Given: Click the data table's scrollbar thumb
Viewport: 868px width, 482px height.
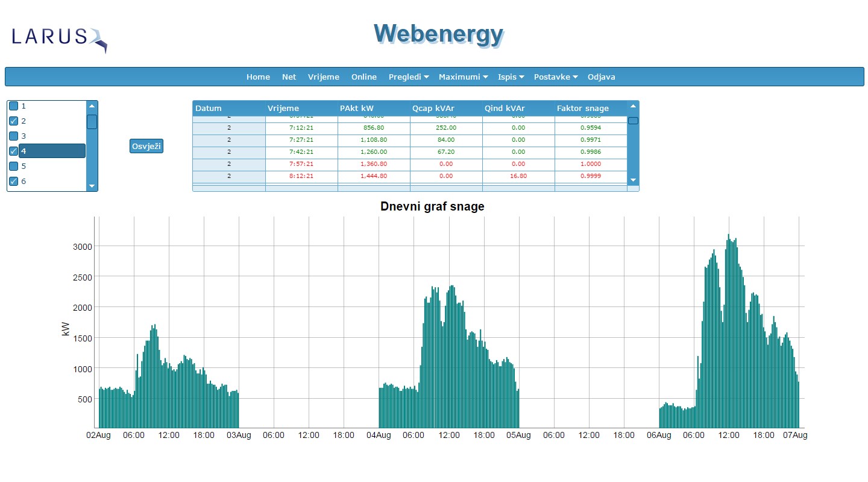Looking at the screenshot, I should pos(633,121).
